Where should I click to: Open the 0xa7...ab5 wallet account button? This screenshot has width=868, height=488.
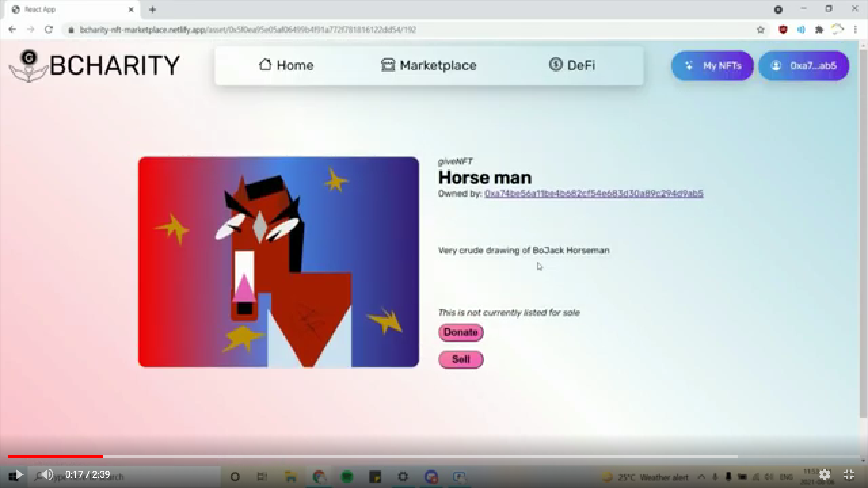point(804,66)
